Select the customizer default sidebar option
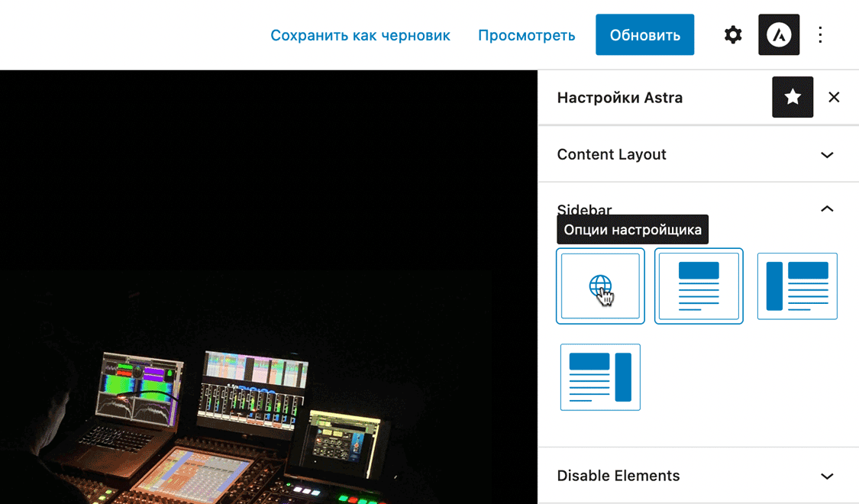The height and width of the screenshot is (504, 859). point(600,286)
